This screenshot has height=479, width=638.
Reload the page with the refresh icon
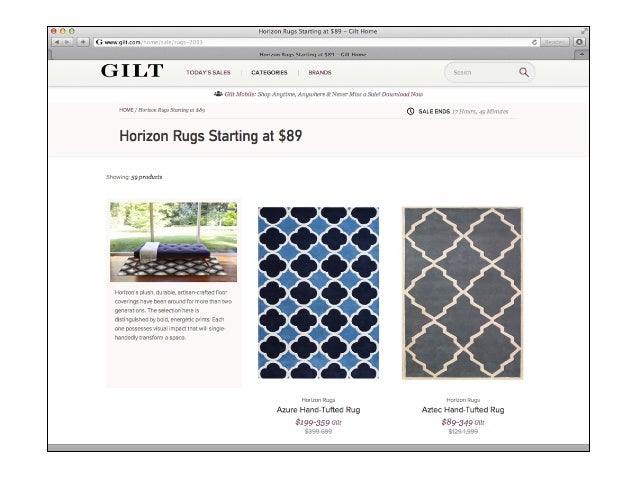pos(534,42)
